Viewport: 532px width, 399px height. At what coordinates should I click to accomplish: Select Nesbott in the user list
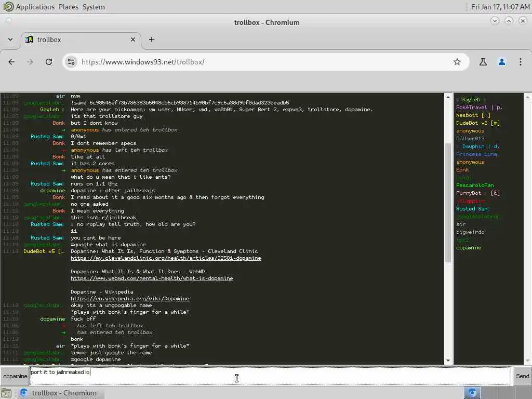(473, 115)
